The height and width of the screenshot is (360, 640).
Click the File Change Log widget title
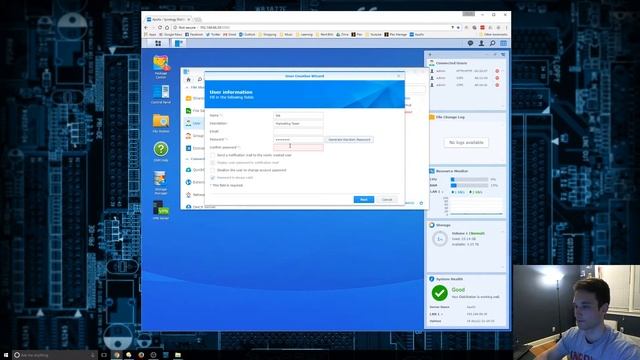pos(450,117)
